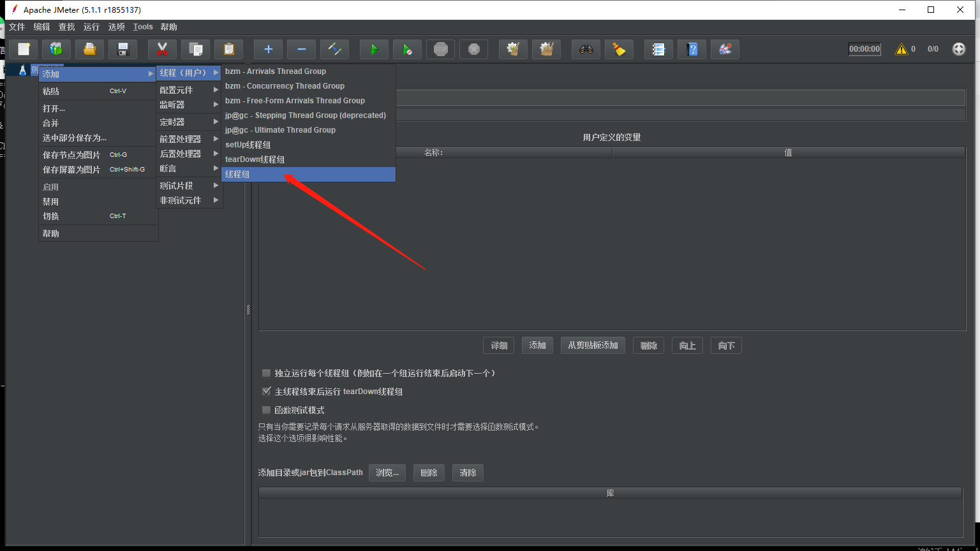Open the Tools menu
The width and height of the screenshot is (980, 551).
[143, 27]
